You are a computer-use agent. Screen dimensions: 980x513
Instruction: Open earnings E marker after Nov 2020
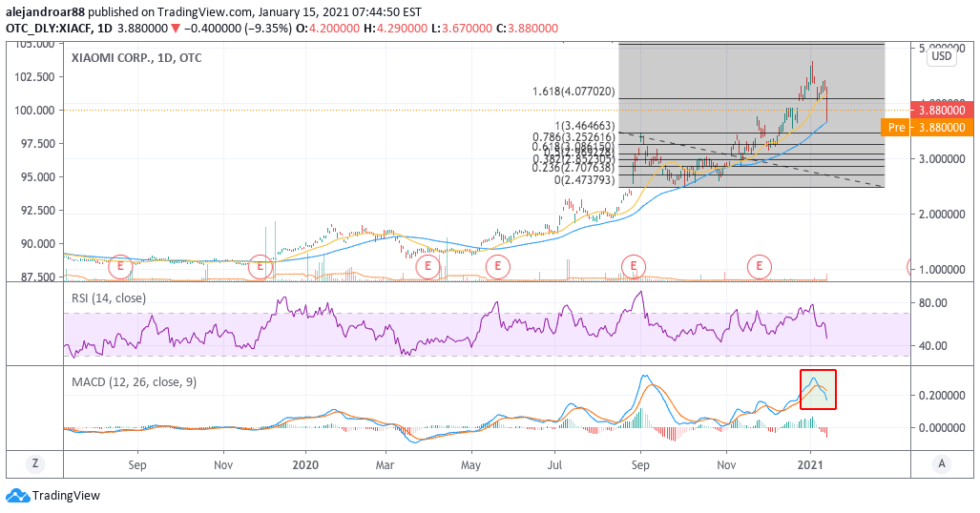(x=760, y=267)
